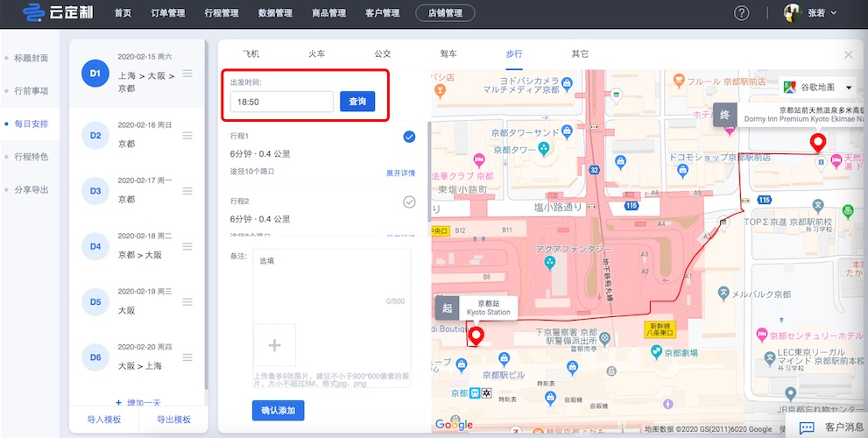Expand the 张若 account dropdown arrow

pyautogui.click(x=834, y=13)
